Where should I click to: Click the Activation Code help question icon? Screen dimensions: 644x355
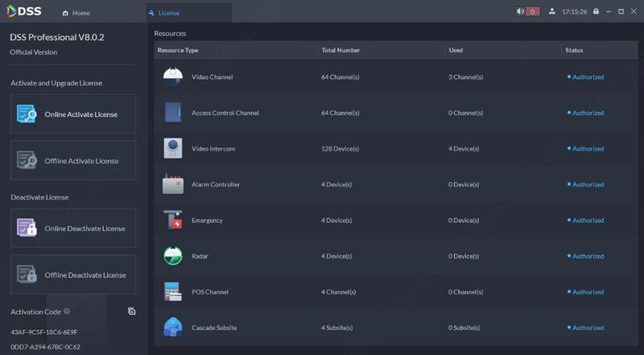[67, 312]
